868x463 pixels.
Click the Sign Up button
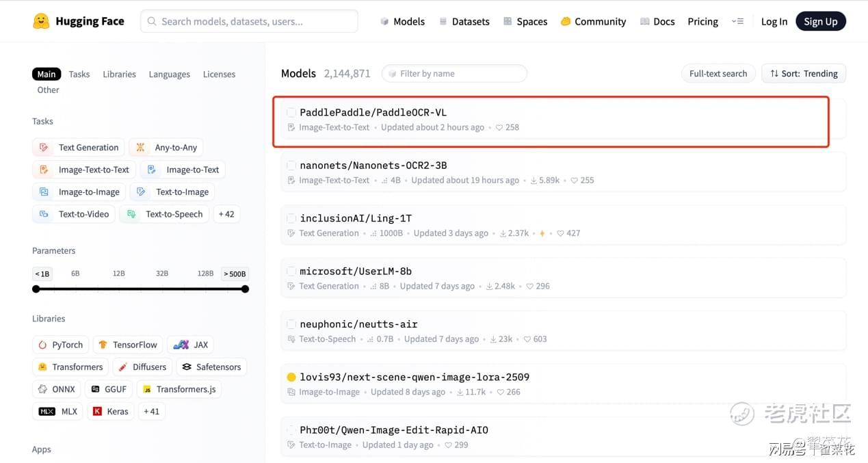[x=820, y=21]
